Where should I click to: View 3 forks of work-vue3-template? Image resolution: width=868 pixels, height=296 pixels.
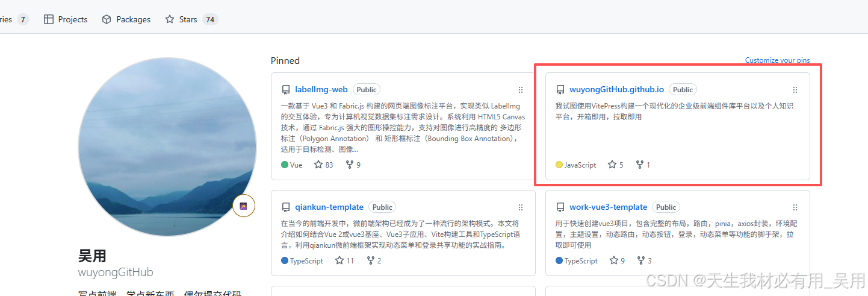(644, 261)
